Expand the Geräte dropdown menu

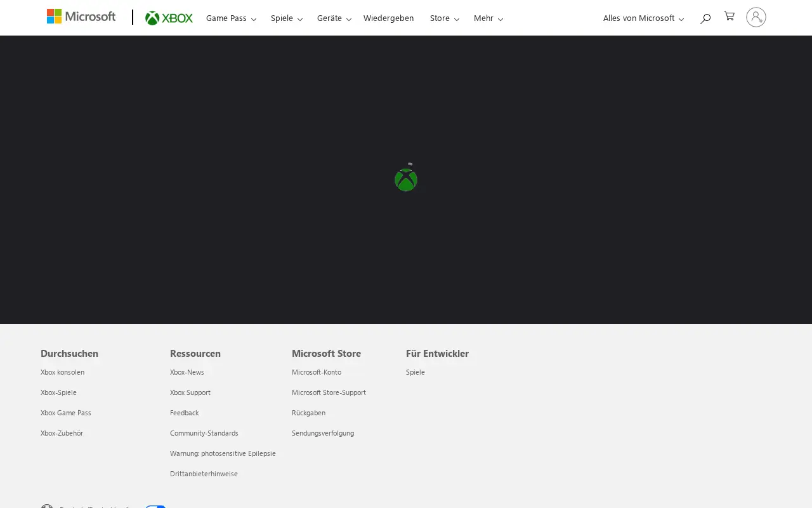click(334, 18)
